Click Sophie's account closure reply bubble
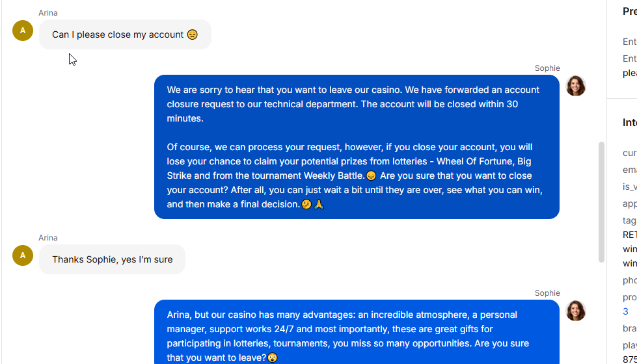The height and width of the screenshot is (364, 637). point(357,147)
